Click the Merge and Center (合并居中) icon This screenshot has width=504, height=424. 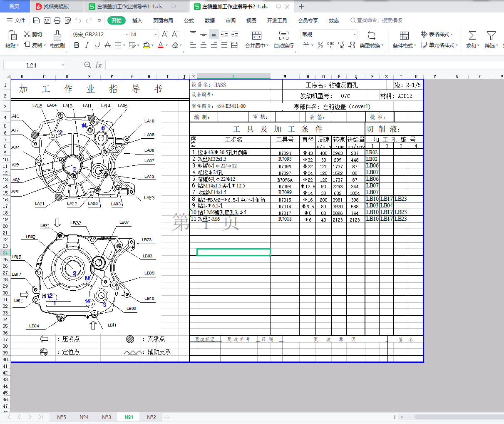tap(257, 35)
